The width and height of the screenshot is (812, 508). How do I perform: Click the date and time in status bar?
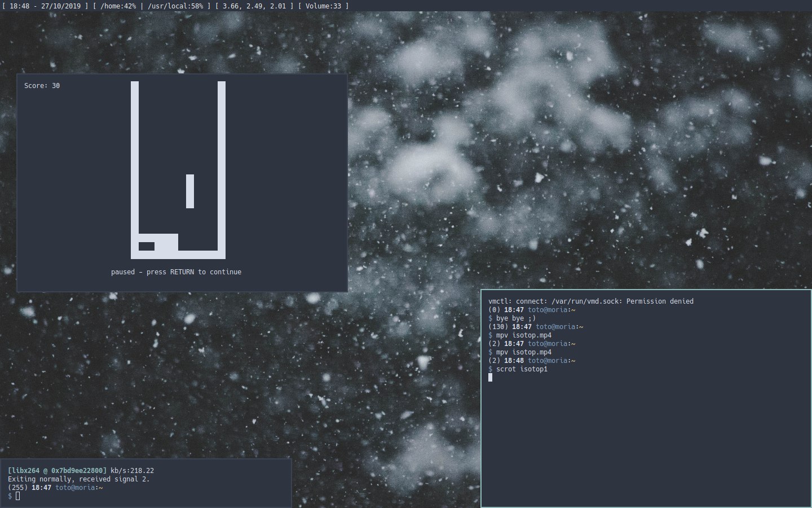[45, 6]
